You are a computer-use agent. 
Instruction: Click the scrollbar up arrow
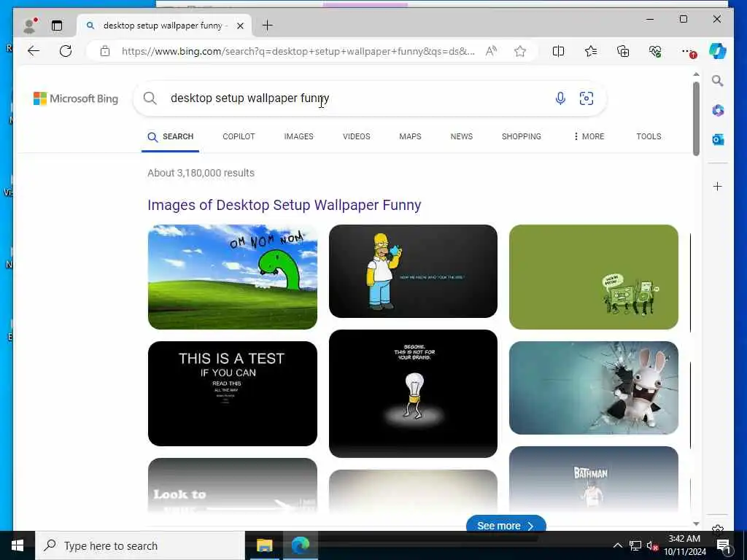[x=696, y=74]
